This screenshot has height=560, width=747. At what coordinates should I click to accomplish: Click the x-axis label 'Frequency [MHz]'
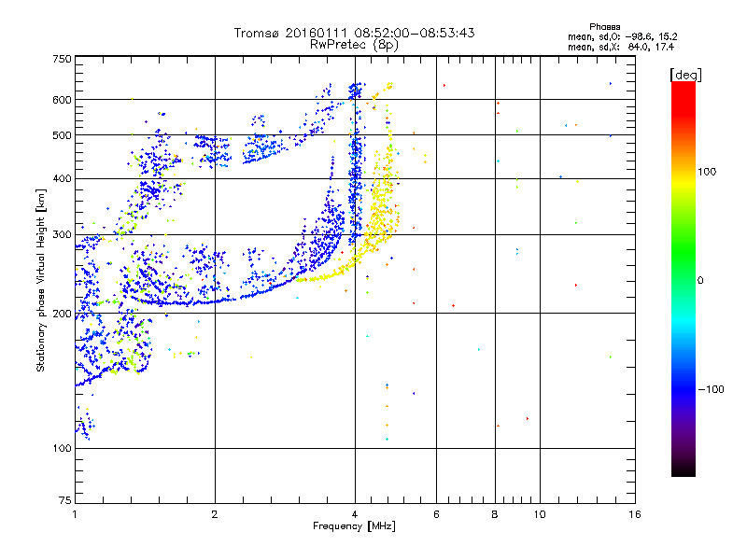click(x=354, y=526)
